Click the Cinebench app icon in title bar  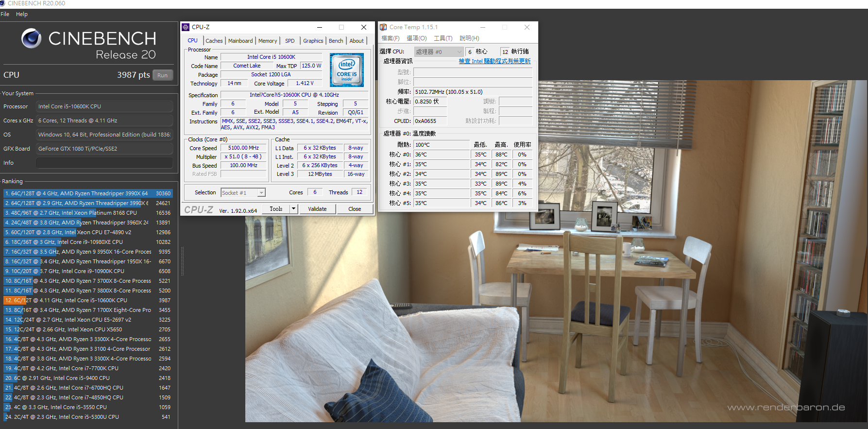coord(2,3)
